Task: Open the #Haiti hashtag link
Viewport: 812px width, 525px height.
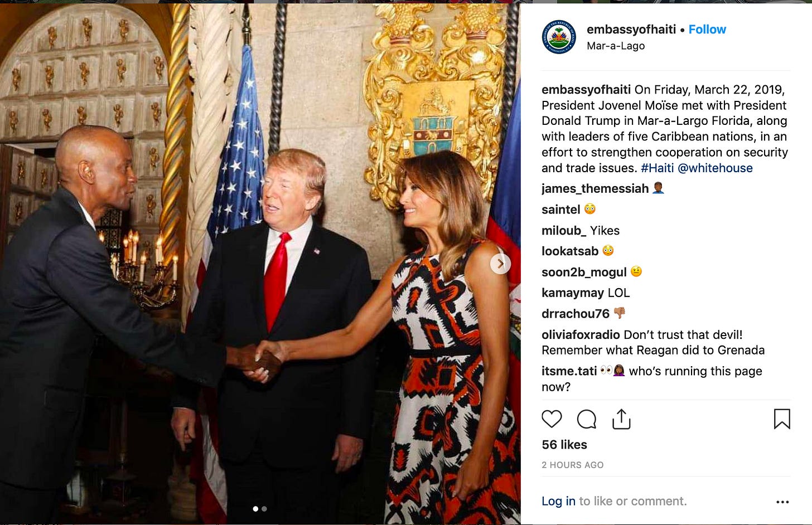Action: click(657, 168)
